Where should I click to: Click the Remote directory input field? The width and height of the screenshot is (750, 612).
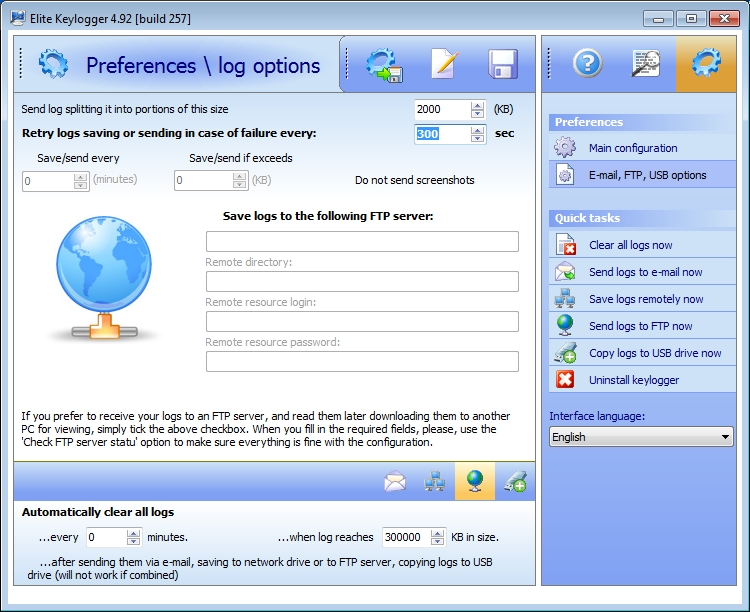pos(362,281)
